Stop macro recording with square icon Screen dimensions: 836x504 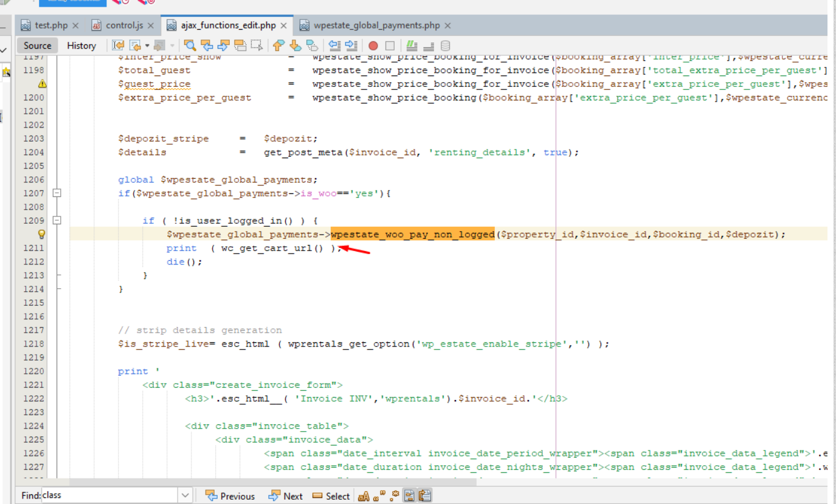tap(390, 46)
